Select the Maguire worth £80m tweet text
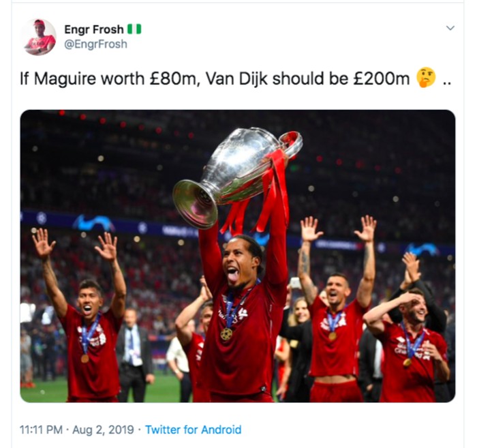This screenshot has height=448, width=477. [x=236, y=78]
